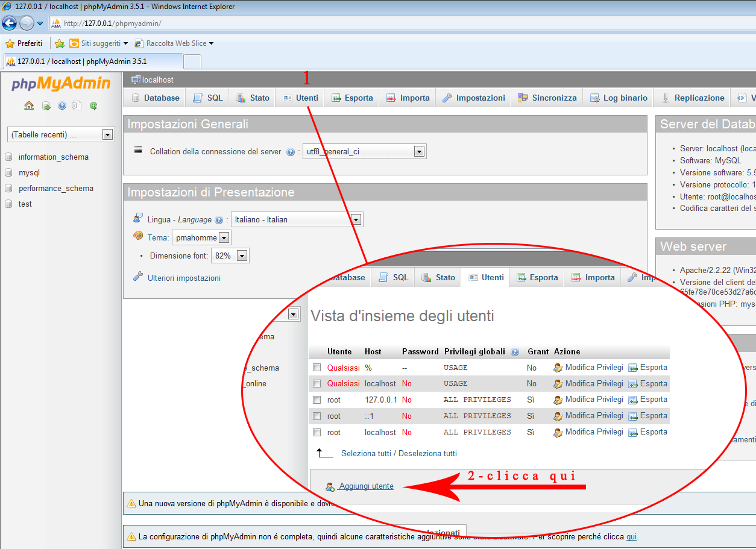The width and height of the screenshot is (756, 549).
Task: Click Modifica Privilegi for root on localhost
Action: [594, 431]
